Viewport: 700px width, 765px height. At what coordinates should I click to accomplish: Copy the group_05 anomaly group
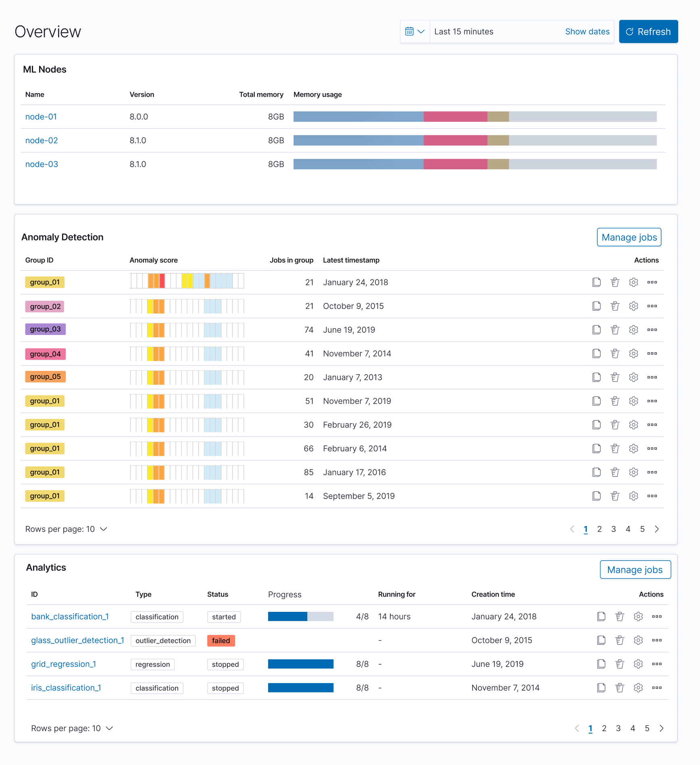coord(596,377)
